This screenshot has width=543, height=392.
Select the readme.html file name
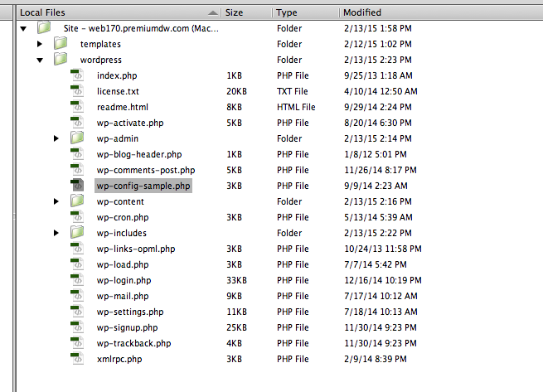tap(123, 107)
